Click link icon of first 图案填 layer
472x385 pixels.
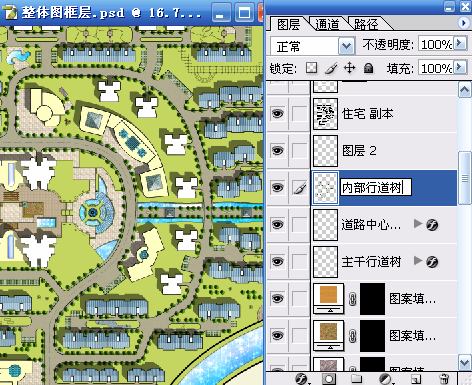[352, 299]
